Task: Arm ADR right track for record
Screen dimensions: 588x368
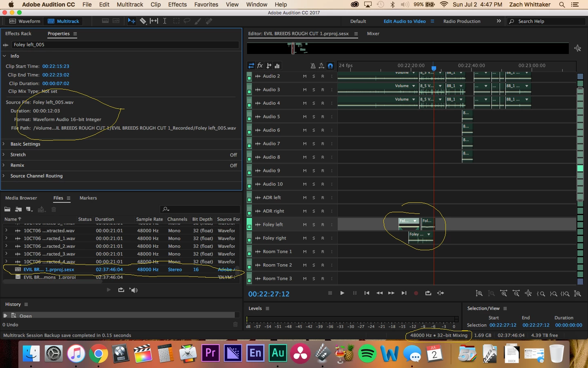Action: tap(323, 211)
